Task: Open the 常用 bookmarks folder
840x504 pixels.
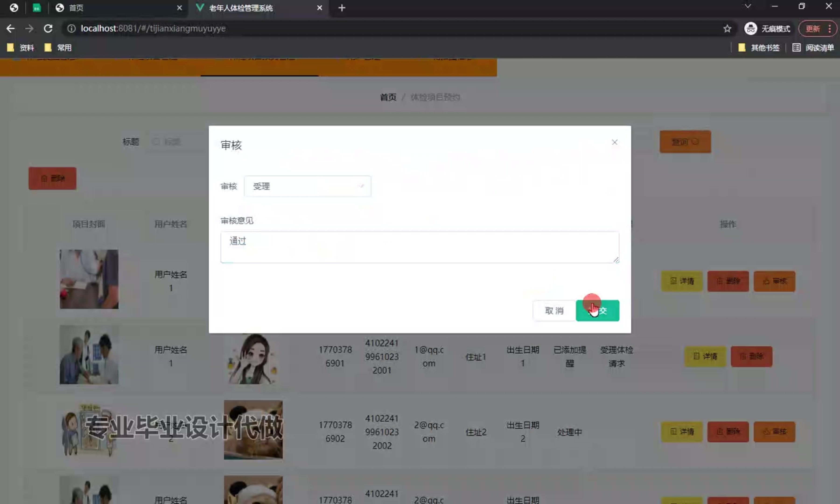Action: coord(58,48)
